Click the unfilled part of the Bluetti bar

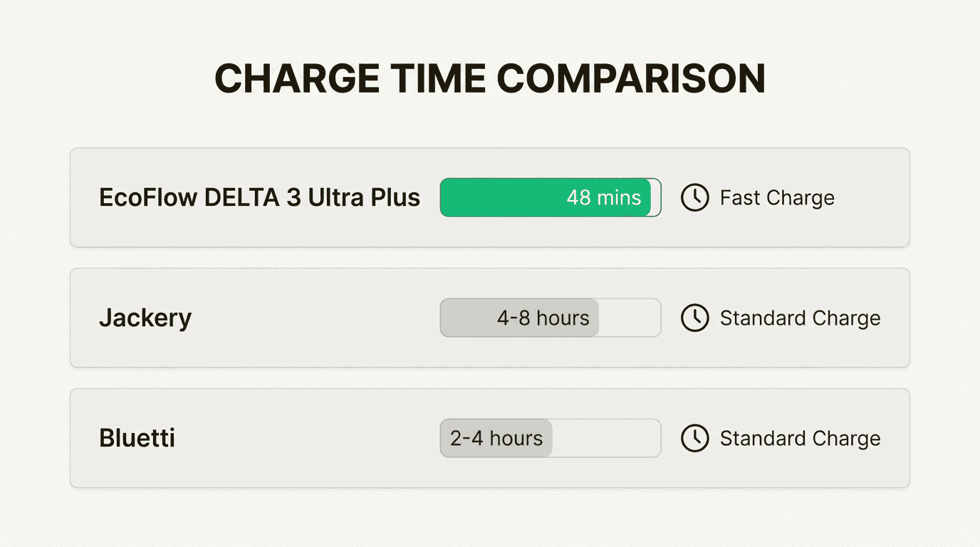pyautogui.click(x=605, y=438)
